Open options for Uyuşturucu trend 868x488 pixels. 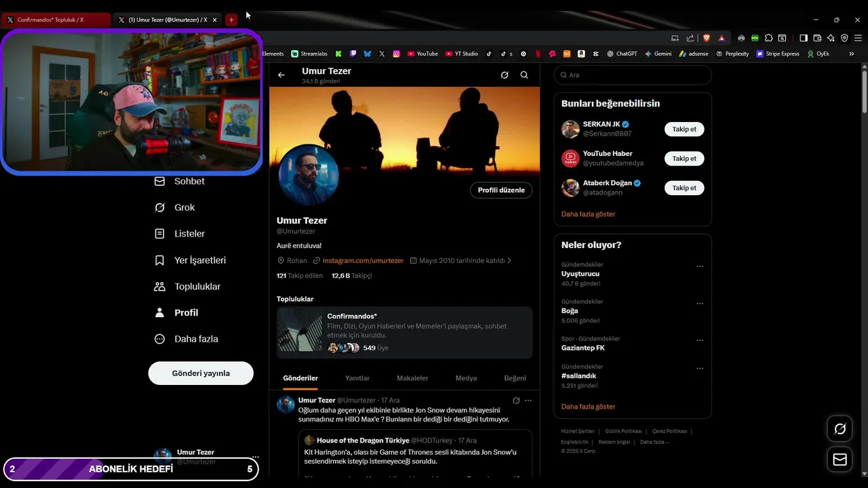(700, 266)
